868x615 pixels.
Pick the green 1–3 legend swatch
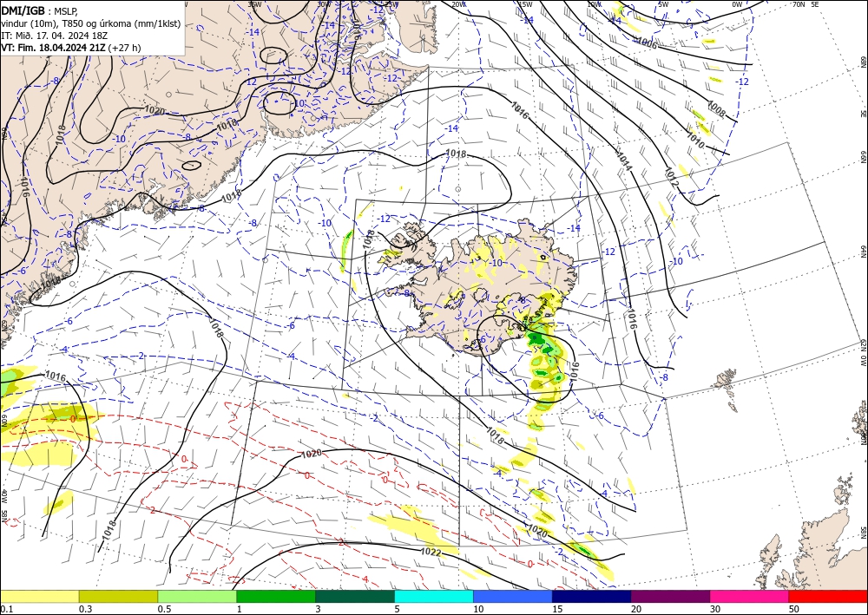tap(276, 596)
